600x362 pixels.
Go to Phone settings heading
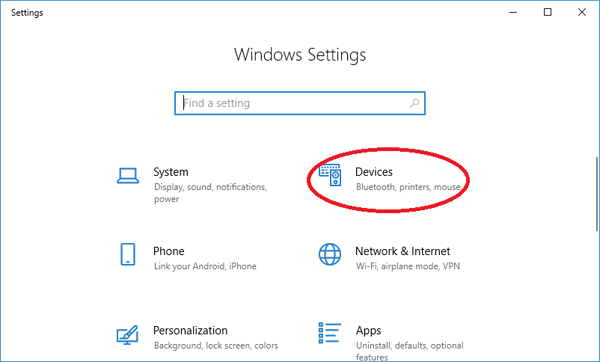point(169,251)
